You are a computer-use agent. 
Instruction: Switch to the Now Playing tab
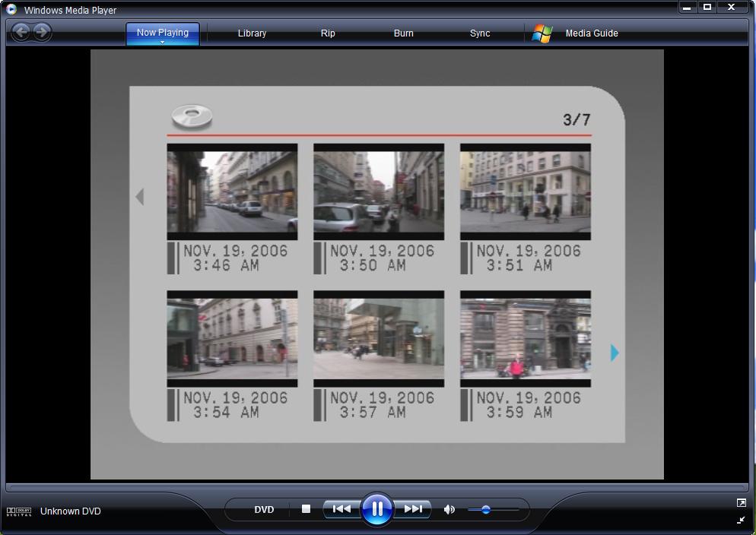163,33
